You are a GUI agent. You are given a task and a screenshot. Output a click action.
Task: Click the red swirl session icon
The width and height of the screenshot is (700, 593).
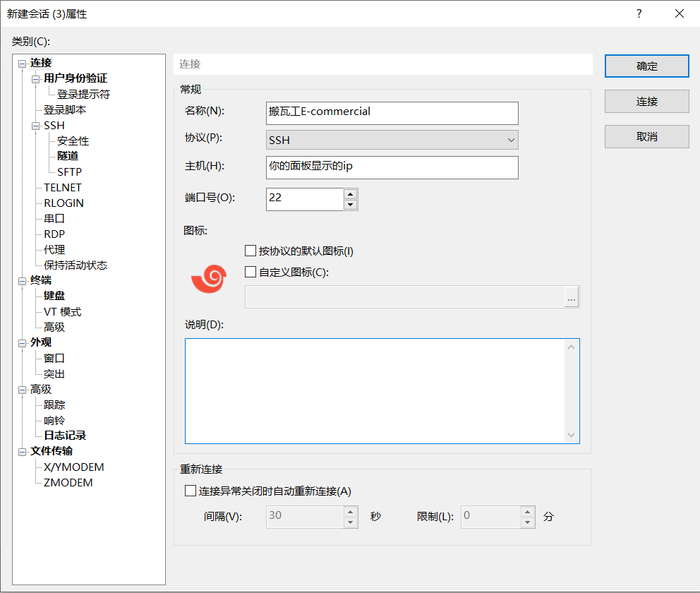[x=208, y=279]
